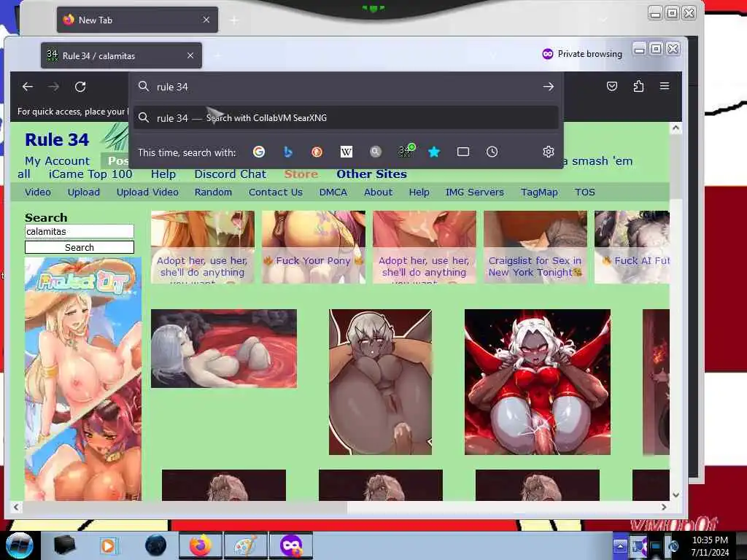This screenshot has height=560, width=747.
Task: Open the black box taskbar icon
Action: [64, 545]
